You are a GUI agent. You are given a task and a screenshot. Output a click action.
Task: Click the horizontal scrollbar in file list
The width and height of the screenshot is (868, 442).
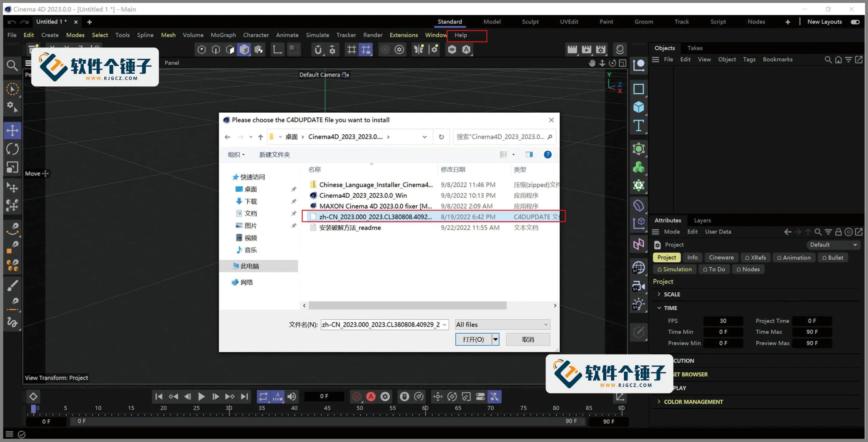point(407,306)
